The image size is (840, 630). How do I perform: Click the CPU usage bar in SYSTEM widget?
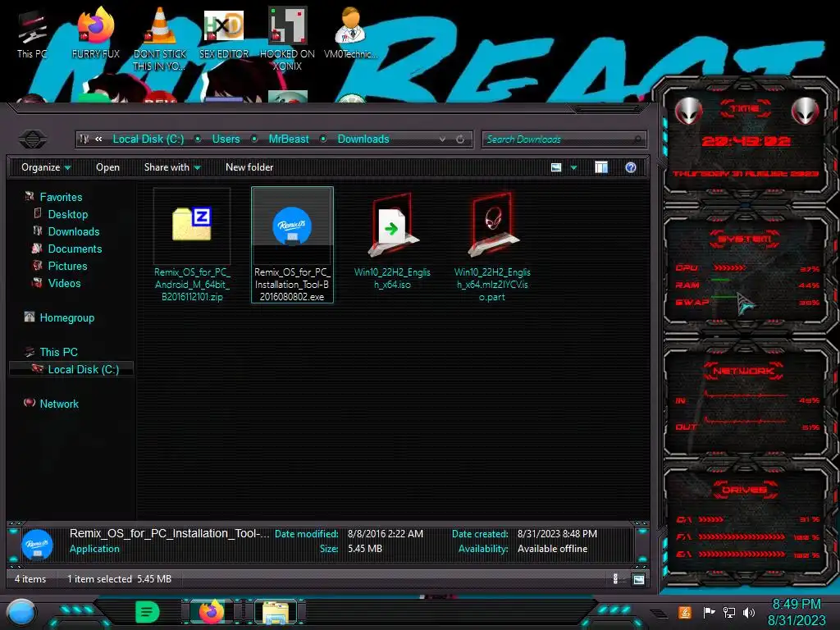click(x=729, y=268)
